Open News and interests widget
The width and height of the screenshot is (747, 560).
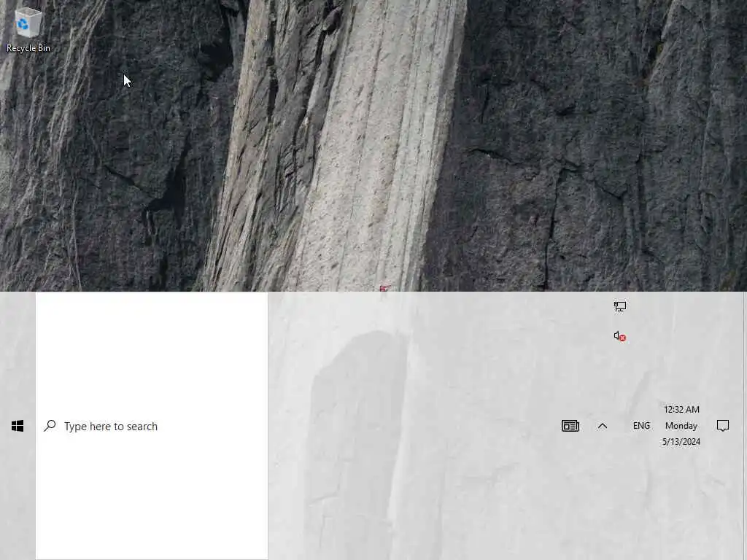570,426
